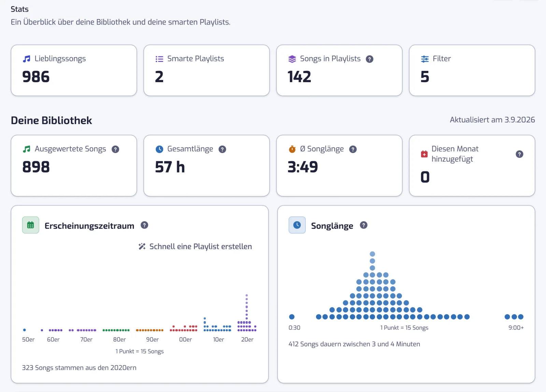The width and height of the screenshot is (546, 392).
Task: Click the Gesamtlänge clock icon
Action: point(159,149)
